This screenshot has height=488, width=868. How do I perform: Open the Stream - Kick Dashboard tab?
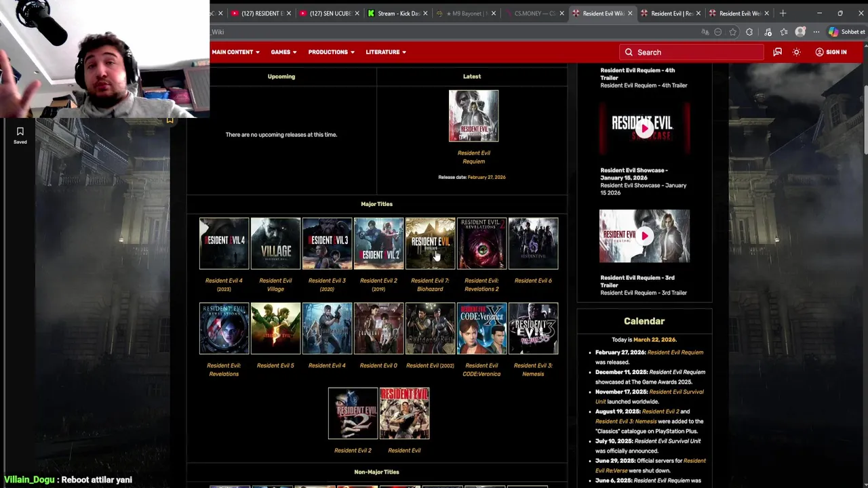click(398, 14)
